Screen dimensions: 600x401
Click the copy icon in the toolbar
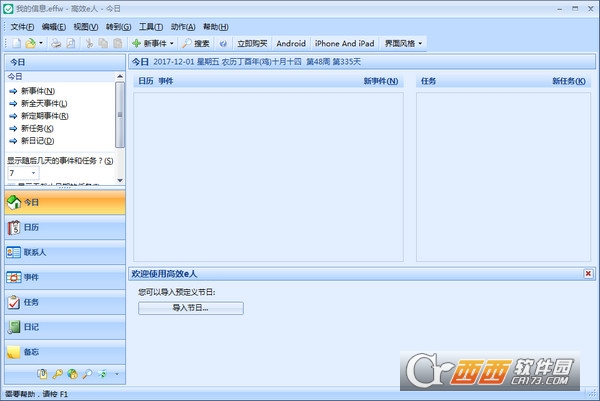point(103,43)
